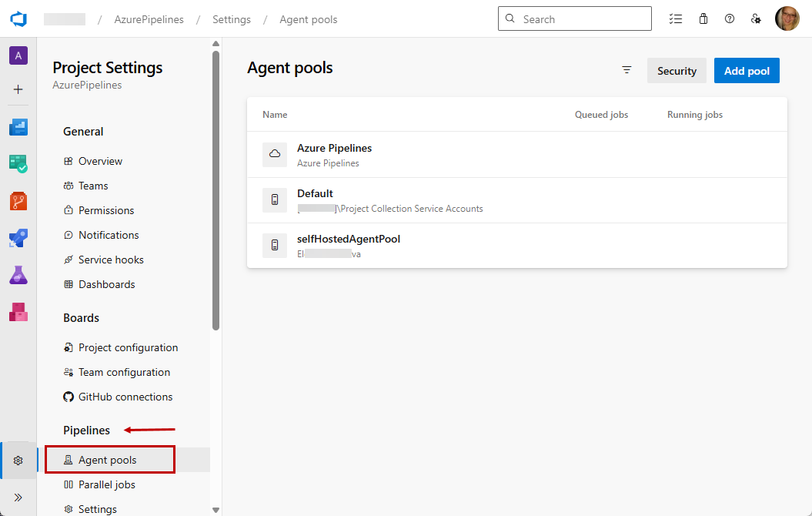The image size is (812, 516).
Task: Open the selfHostedAgentPool entry
Action: click(348, 240)
